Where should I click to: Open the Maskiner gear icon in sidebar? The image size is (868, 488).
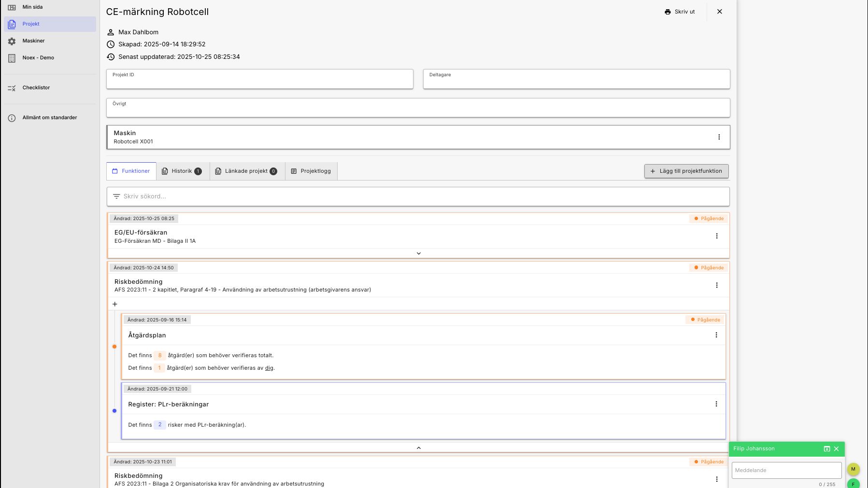(x=12, y=41)
